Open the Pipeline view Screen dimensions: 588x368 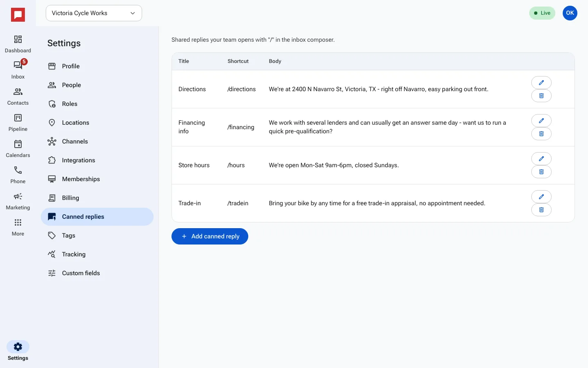(18, 123)
